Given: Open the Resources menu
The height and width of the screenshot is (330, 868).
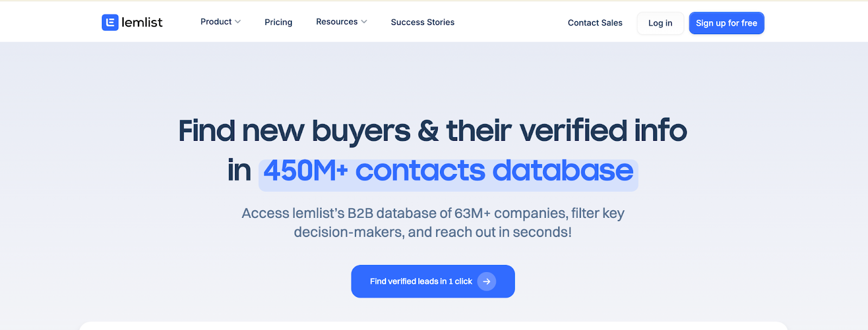Looking at the screenshot, I should tap(336, 22).
